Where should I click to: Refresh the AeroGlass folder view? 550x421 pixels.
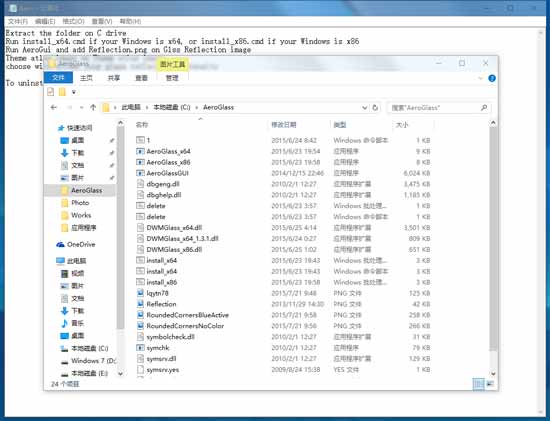[375, 108]
